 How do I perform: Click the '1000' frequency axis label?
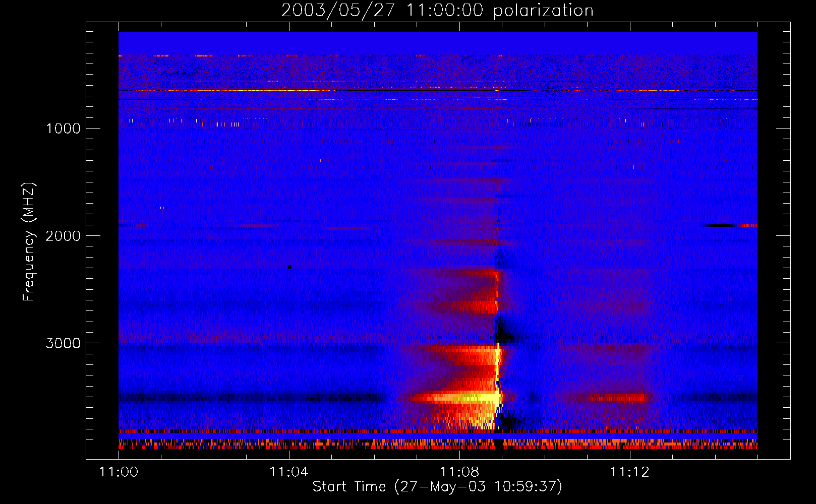click(x=64, y=129)
